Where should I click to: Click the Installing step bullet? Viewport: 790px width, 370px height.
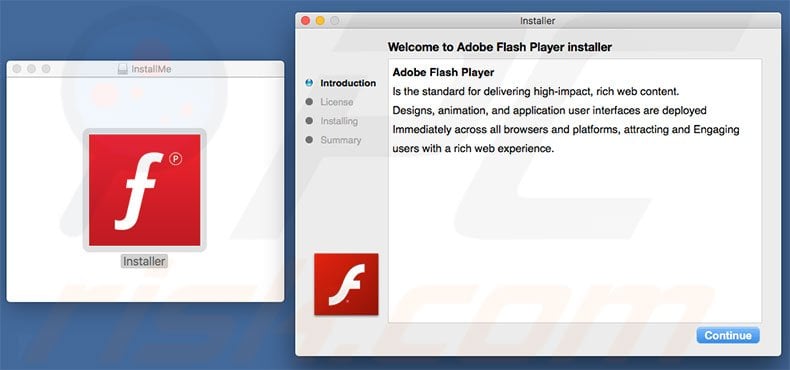[x=309, y=121]
